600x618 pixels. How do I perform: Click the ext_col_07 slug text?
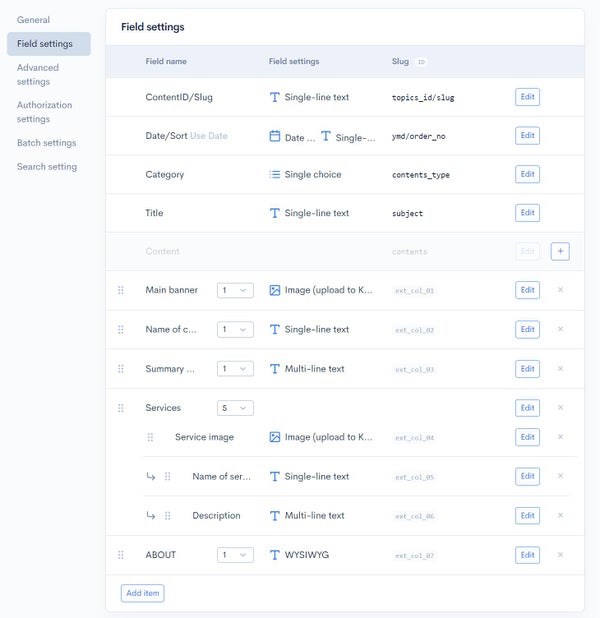click(x=415, y=556)
